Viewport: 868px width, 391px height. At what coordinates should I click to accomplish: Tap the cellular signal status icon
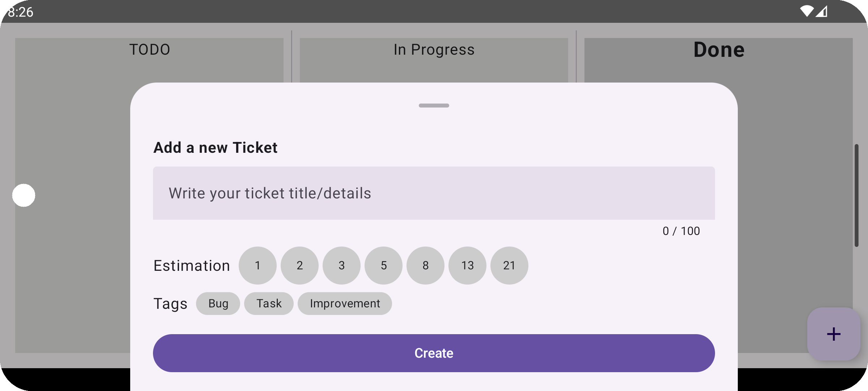point(822,11)
